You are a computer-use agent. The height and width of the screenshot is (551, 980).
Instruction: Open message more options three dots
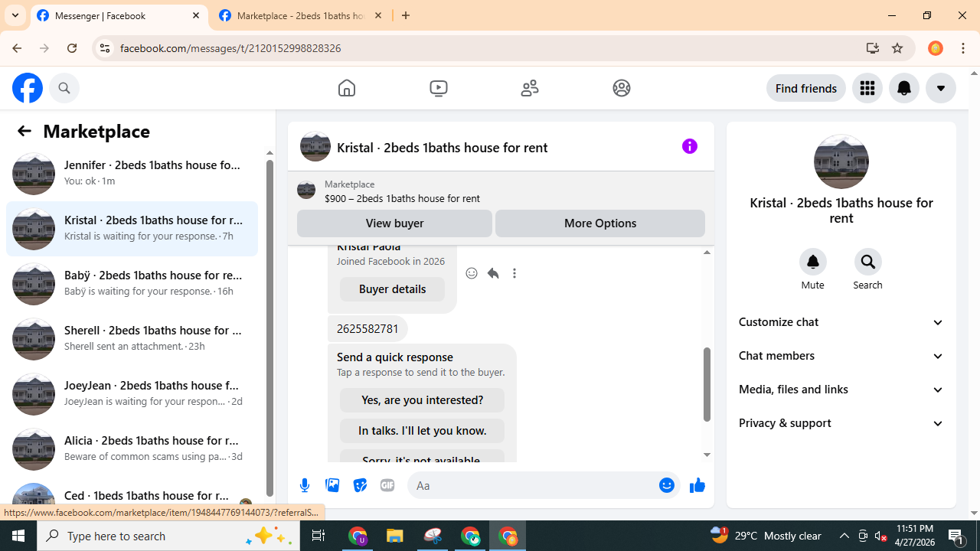click(x=514, y=273)
